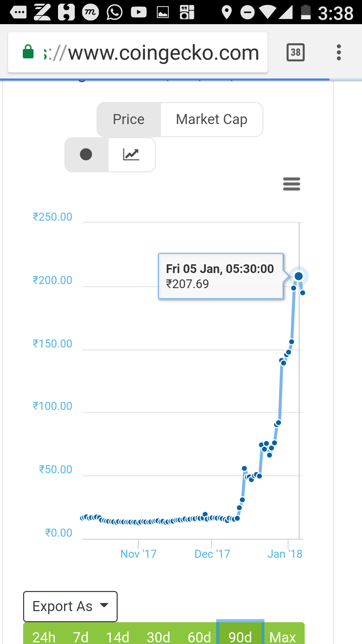Expand the Export As dropdown
This screenshot has width=362, height=644.
pyautogui.click(x=70, y=606)
